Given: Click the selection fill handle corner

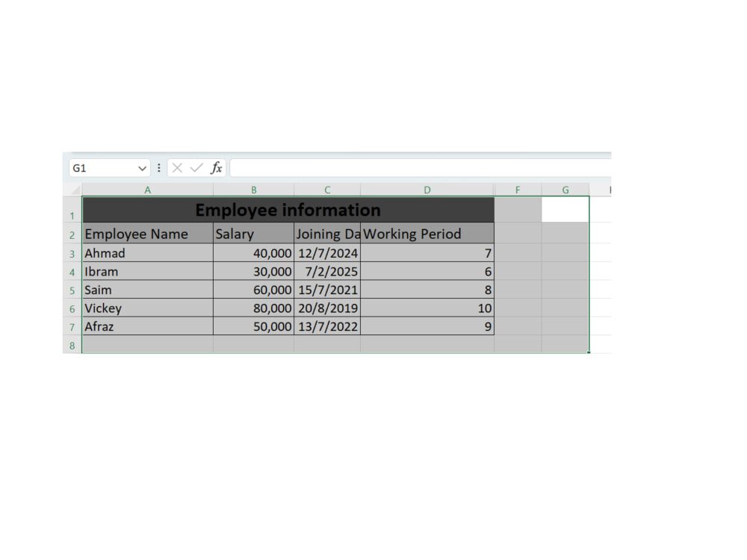Looking at the screenshot, I should [x=589, y=352].
